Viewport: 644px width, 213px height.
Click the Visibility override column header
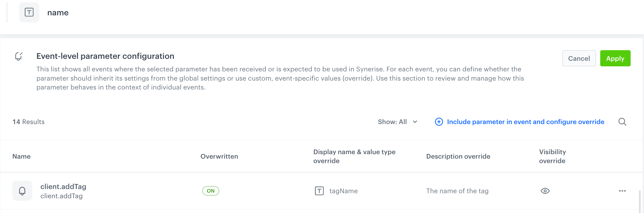552,156
